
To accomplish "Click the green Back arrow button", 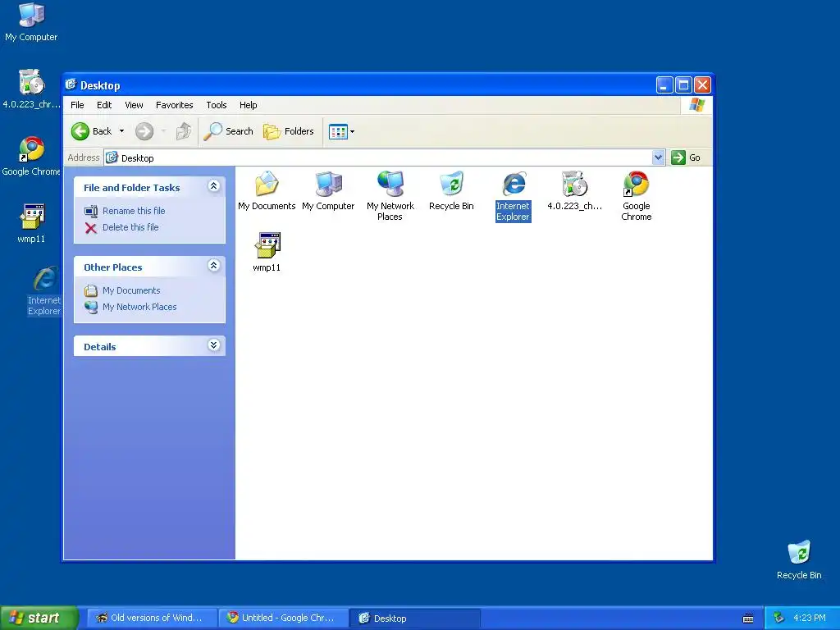I will (x=80, y=131).
